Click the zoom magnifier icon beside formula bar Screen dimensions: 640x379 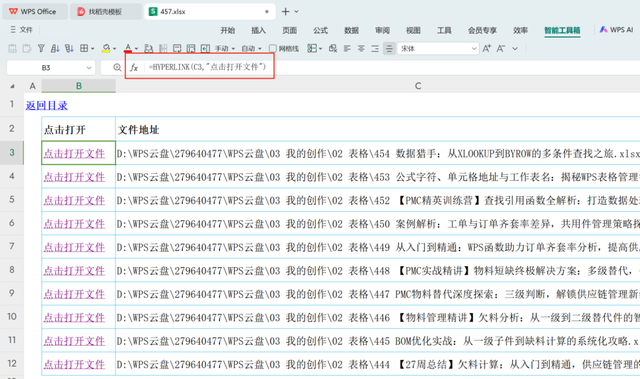117,67
